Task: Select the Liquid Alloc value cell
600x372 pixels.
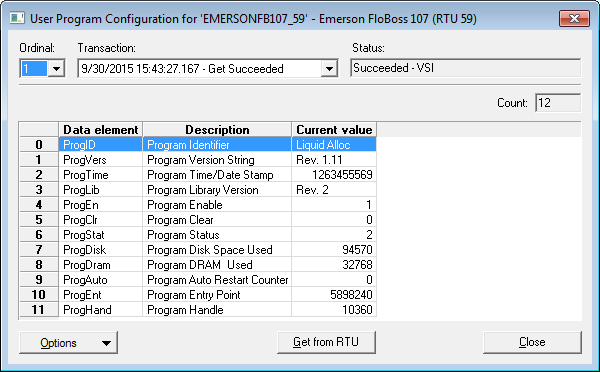Action: coord(334,145)
